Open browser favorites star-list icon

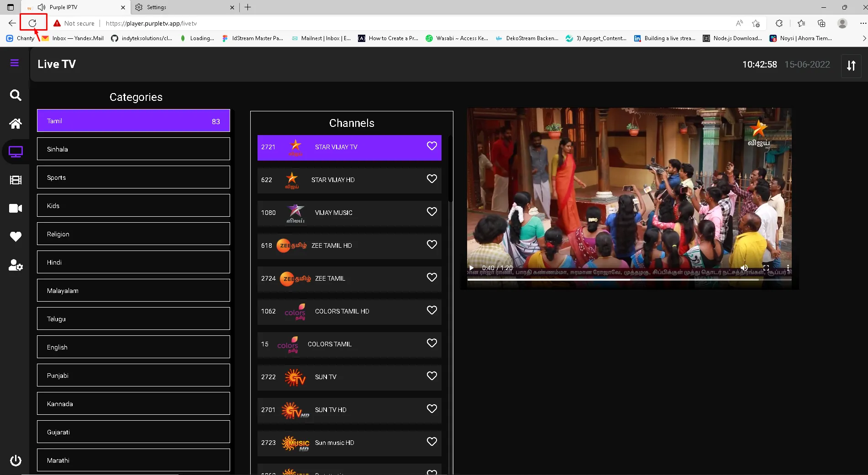pos(801,23)
